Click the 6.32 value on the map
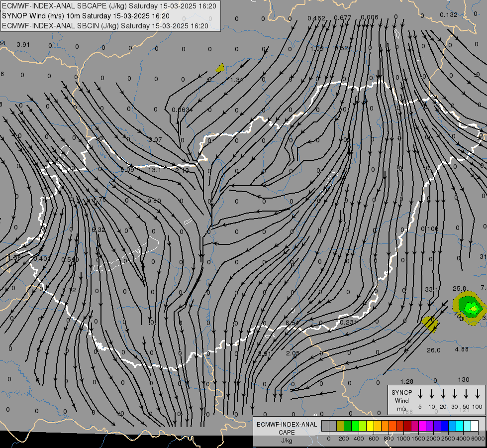The image size is (487, 448). coord(98,230)
